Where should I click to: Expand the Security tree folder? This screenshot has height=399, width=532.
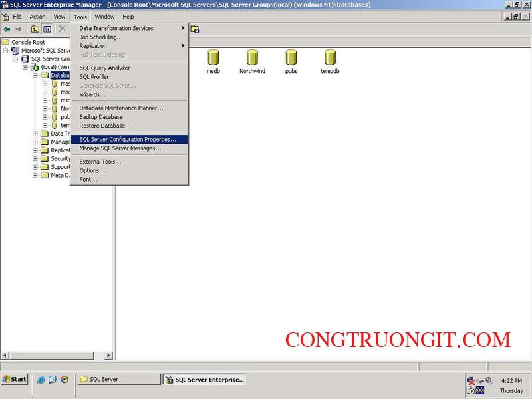tap(35, 158)
